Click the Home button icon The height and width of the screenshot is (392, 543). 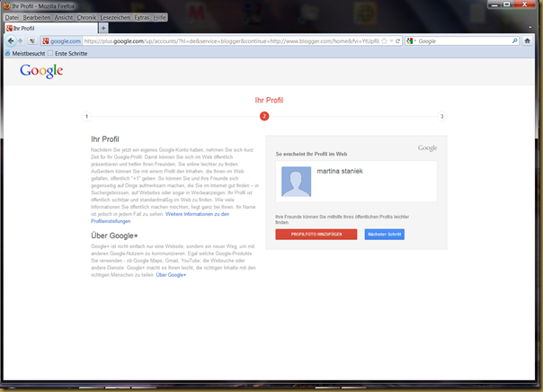(527, 40)
